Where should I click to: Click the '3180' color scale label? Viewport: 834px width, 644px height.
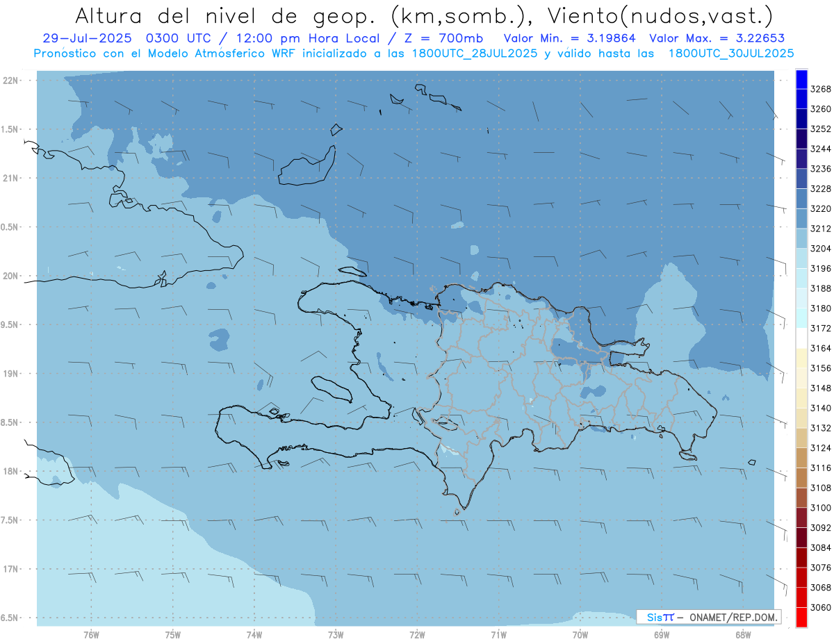(820, 308)
